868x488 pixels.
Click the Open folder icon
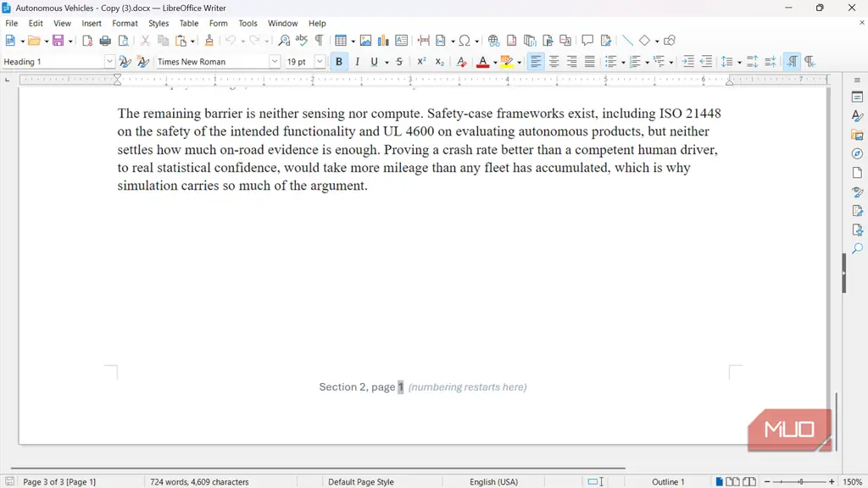click(34, 41)
